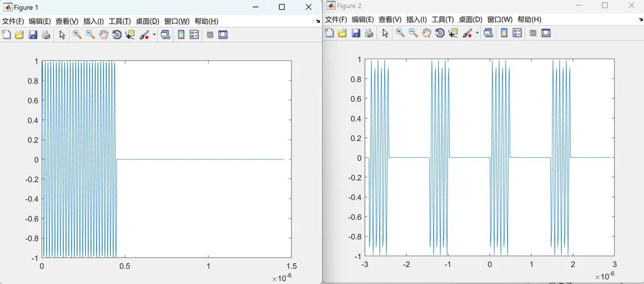The image size is (644, 284).
Task: Hide plot tools in Figure 2
Action: [x=533, y=34]
